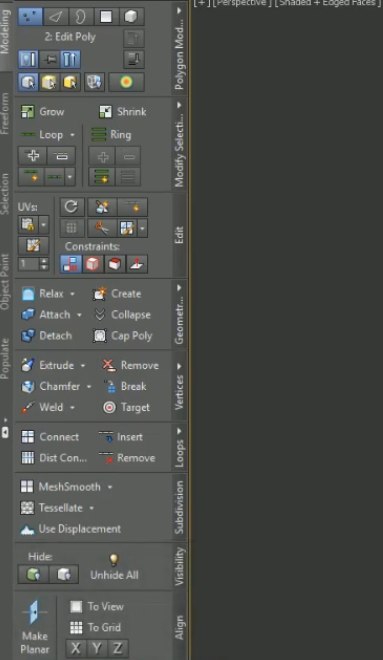Switch to the Freeform ribbon tab

pyautogui.click(x=5, y=113)
